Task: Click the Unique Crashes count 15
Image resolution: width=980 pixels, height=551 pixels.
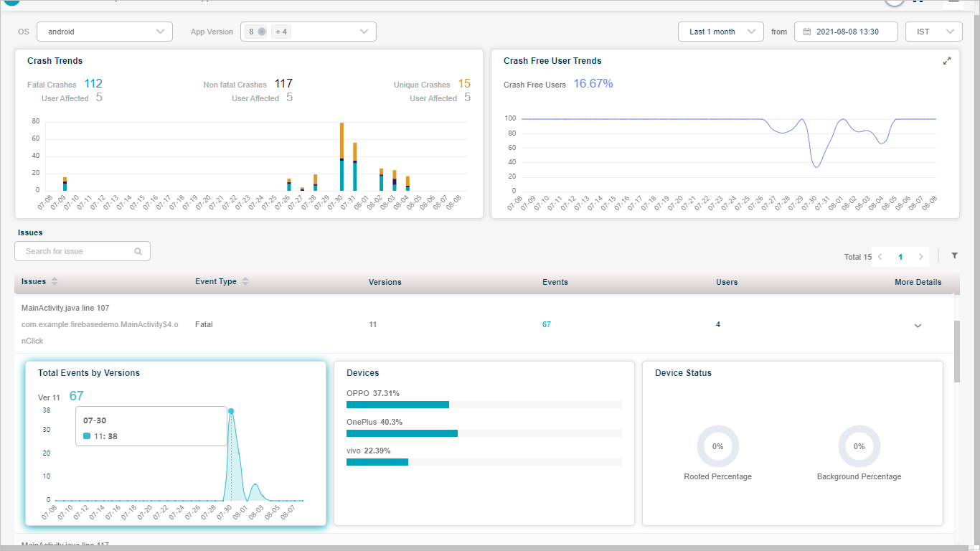Action: click(464, 84)
